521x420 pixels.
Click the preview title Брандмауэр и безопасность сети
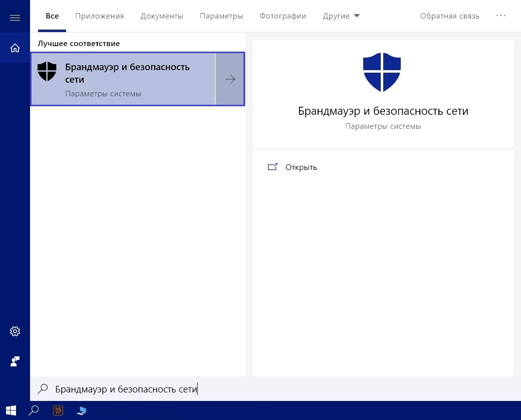coord(383,111)
